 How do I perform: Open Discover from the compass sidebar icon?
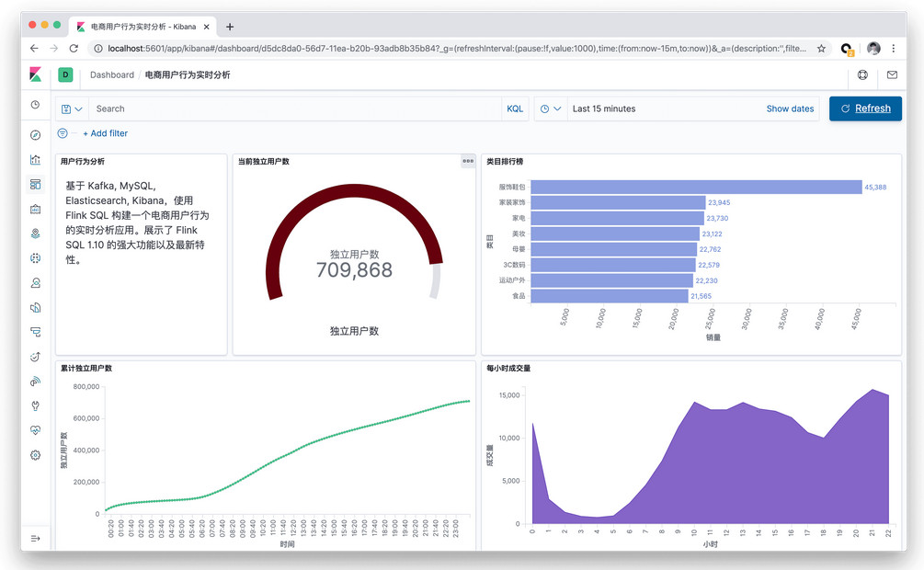[36, 135]
